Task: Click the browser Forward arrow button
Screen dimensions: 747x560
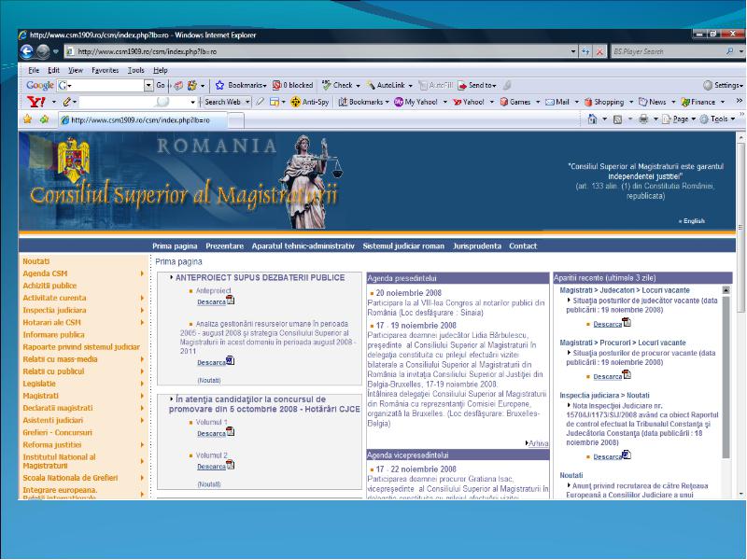Action: click(x=43, y=51)
